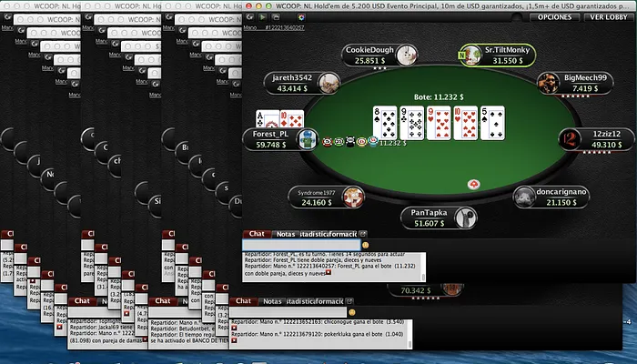Click PanTapka's avatar picture
The image size is (637, 364).
466,217
